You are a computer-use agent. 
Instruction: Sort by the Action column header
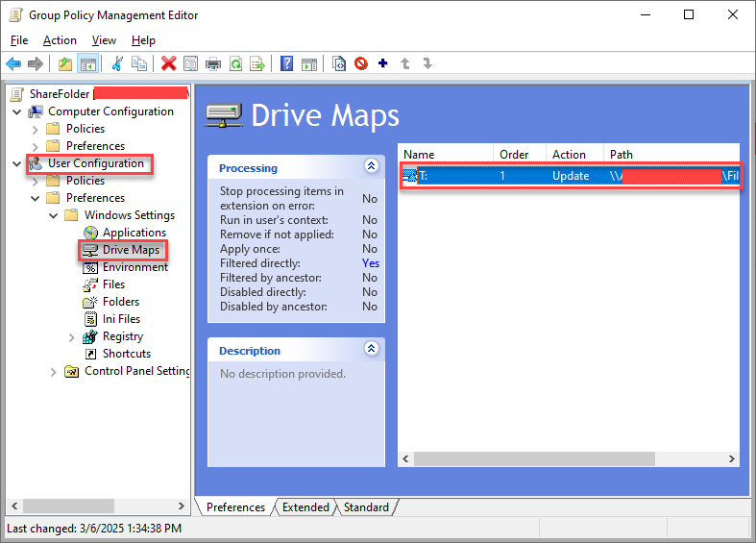pos(574,155)
